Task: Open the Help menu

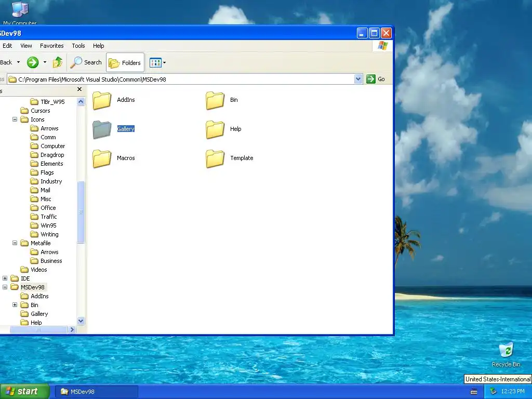Action: pyautogui.click(x=98, y=46)
